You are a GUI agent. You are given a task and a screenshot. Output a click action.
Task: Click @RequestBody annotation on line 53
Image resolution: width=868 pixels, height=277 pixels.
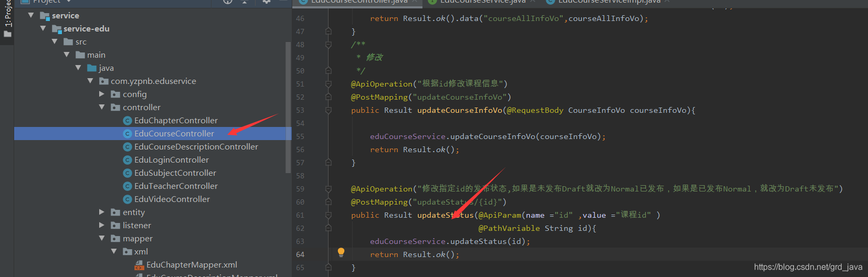pyautogui.click(x=535, y=110)
